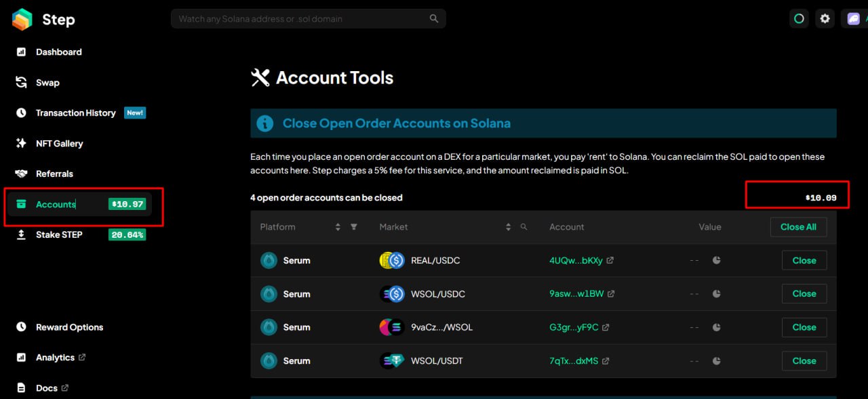The height and width of the screenshot is (399, 868).
Task: Open the Swap page from sidebar
Action: [47, 83]
